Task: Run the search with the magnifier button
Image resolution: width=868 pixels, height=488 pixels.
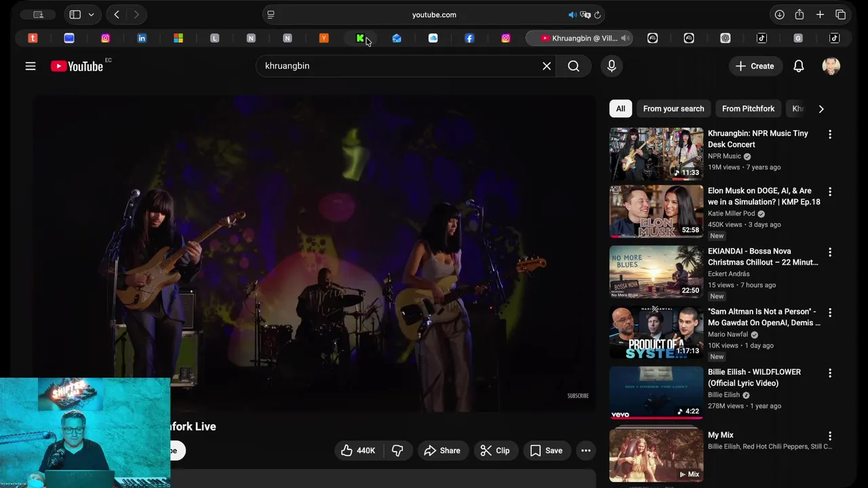Action: [x=574, y=66]
